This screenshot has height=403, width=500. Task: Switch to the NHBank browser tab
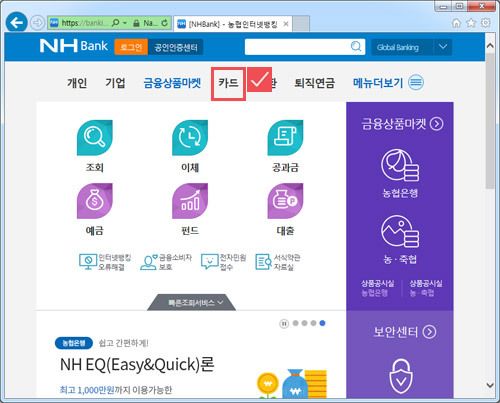click(x=233, y=24)
